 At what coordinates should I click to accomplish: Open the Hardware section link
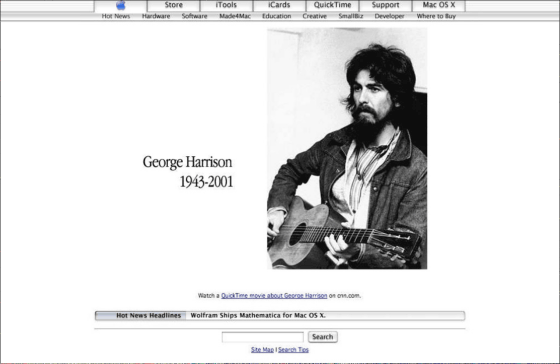[x=156, y=16]
